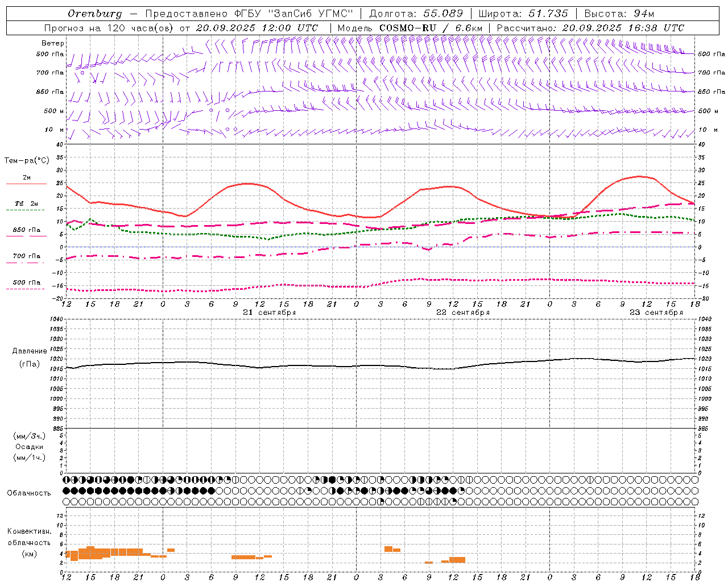Click the Прогноз на 120 часа(ов) text
This screenshot has height=582, width=728.
(x=109, y=28)
